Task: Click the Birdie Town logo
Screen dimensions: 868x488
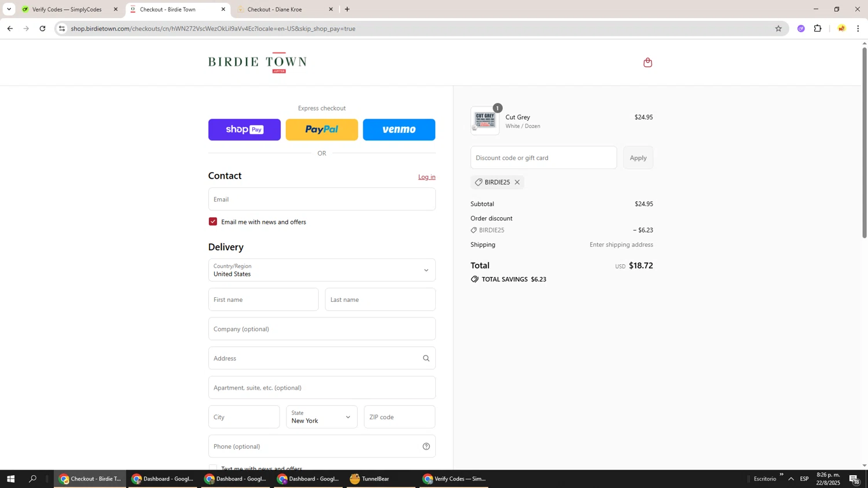Action: coord(257,62)
